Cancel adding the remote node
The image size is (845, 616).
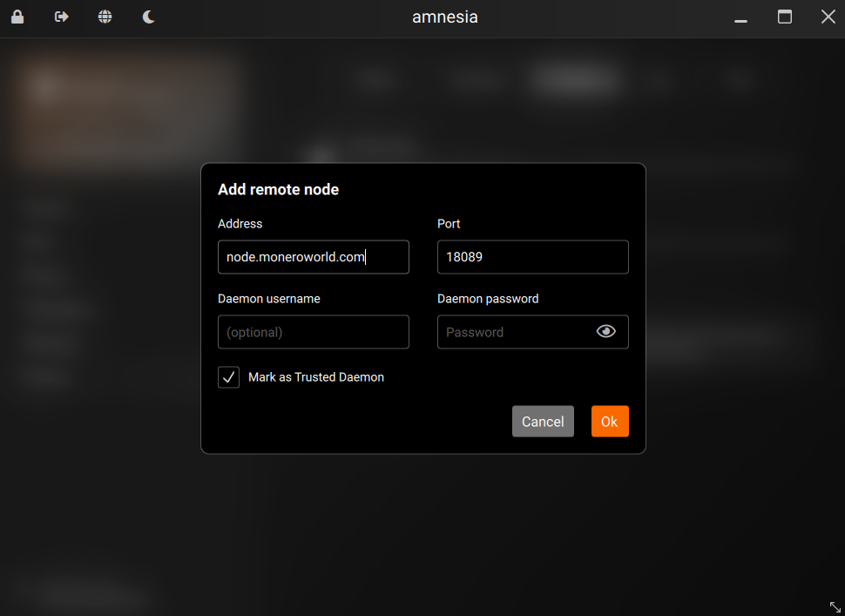click(x=543, y=422)
